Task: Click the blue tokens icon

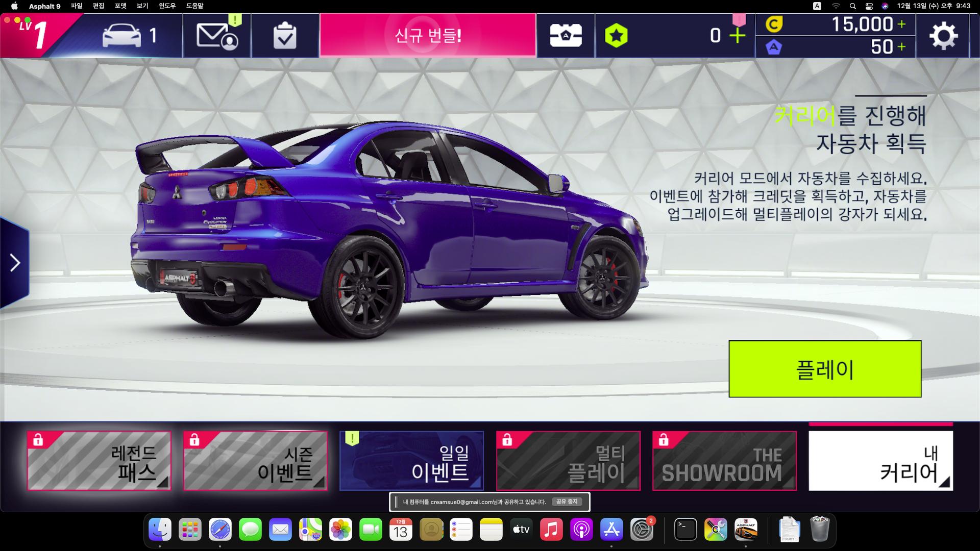Action: click(x=774, y=47)
